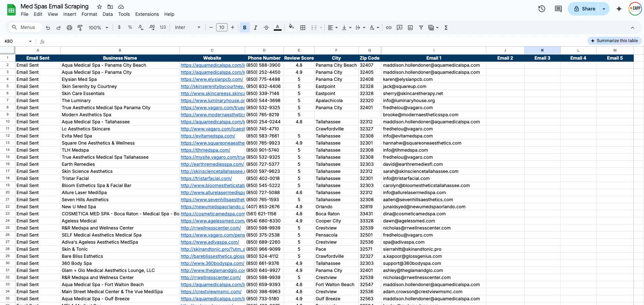644x305 pixels.
Task: Click the insert link icon
Action: (389, 28)
